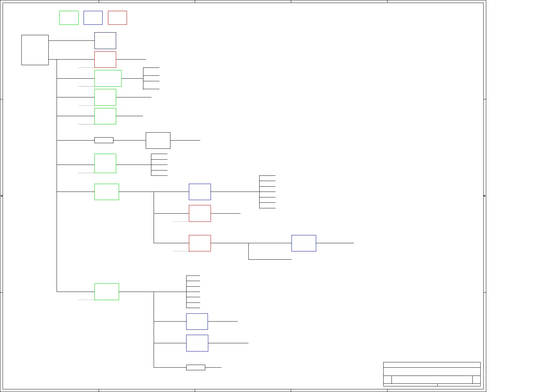Click the blue legend box in the top row
This screenshot has height=392, width=554.
click(x=93, y=18)
